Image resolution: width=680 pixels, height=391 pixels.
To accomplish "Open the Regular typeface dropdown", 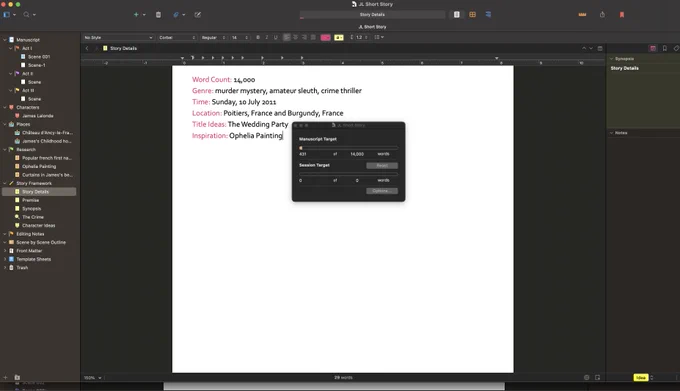I will click(213, 38).
